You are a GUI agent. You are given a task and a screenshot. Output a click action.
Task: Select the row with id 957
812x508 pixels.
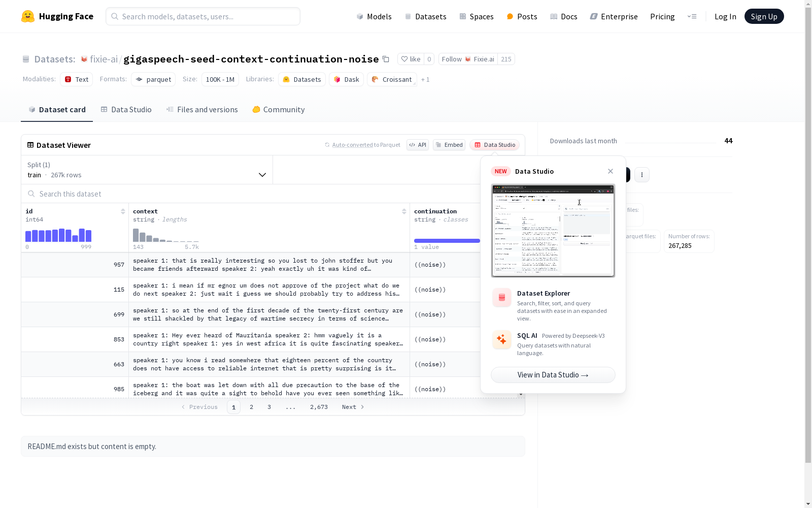tap(251, 265)
